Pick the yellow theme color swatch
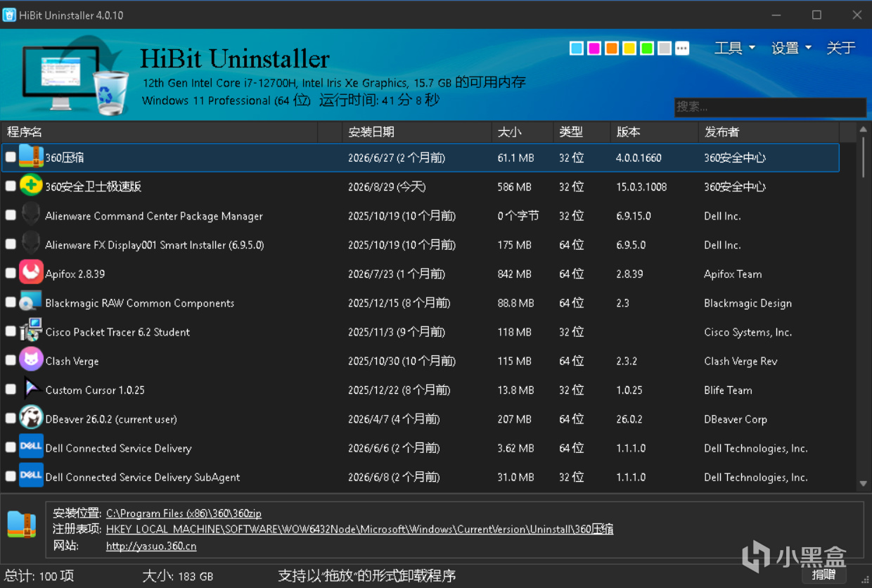 click(x=629, y=48)
